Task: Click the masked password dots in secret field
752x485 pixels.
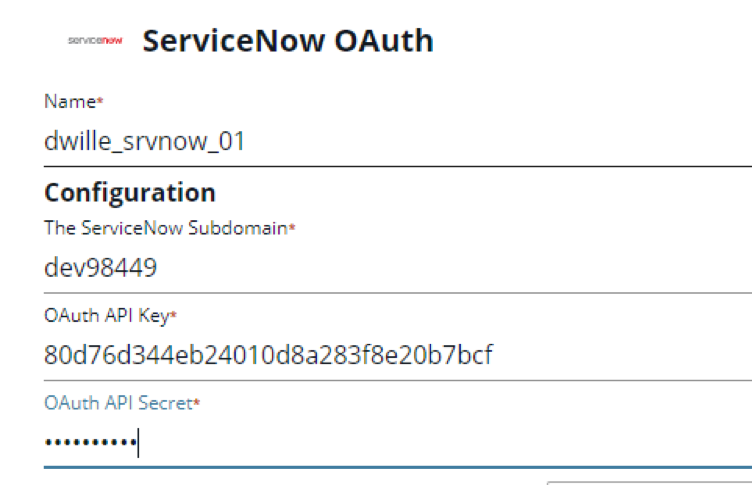Action: 91,442
